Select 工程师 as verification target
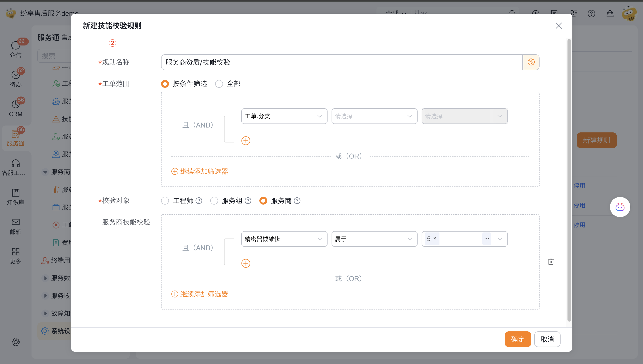 click(165, 201)
